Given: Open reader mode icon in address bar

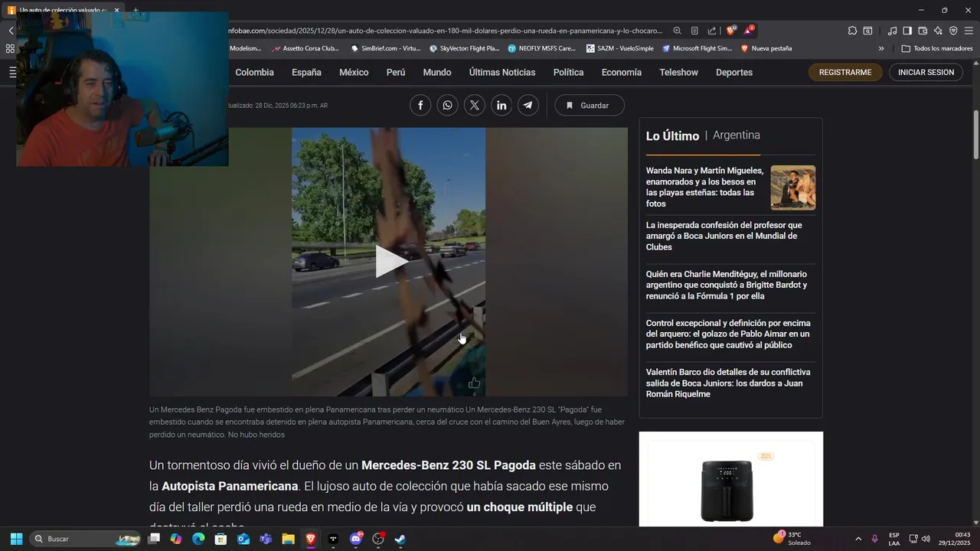Looking at the screenshot, I should (x=694, y=31).
